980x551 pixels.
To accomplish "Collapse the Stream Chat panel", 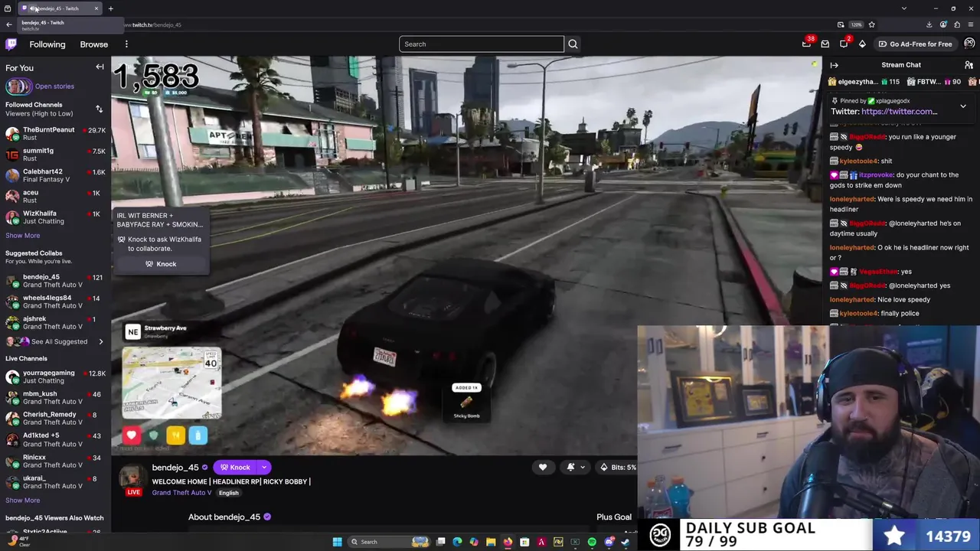I will [x=834, y=65].
